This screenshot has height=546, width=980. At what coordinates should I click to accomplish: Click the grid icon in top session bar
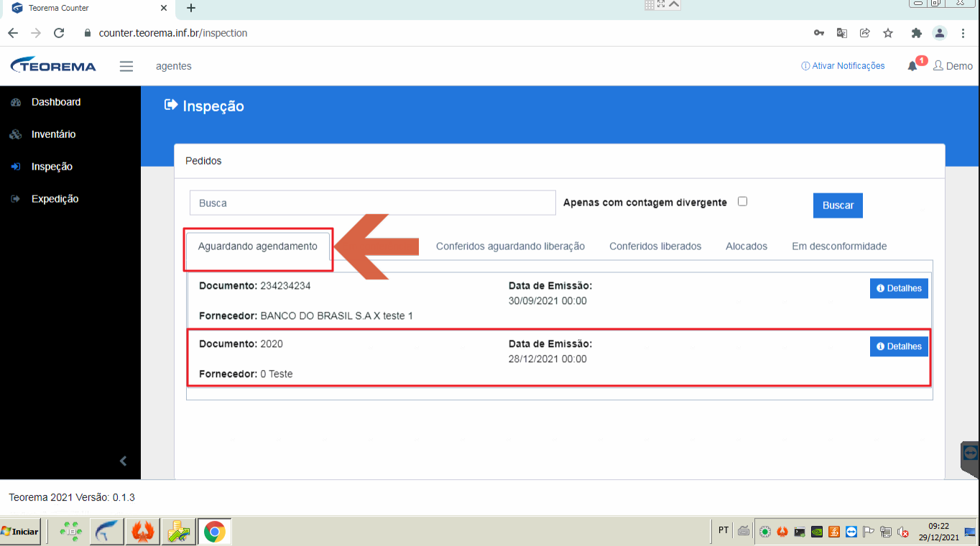pos(650,4)
